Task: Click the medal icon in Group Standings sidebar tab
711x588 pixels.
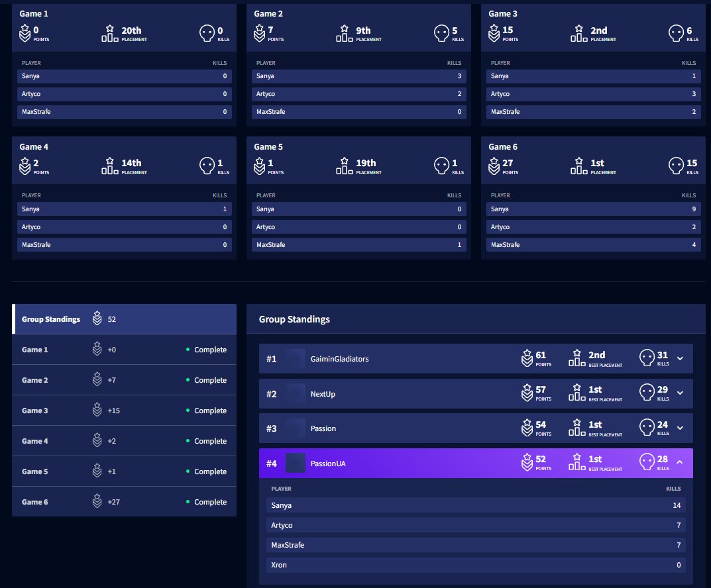Action: tap(97, 318)
